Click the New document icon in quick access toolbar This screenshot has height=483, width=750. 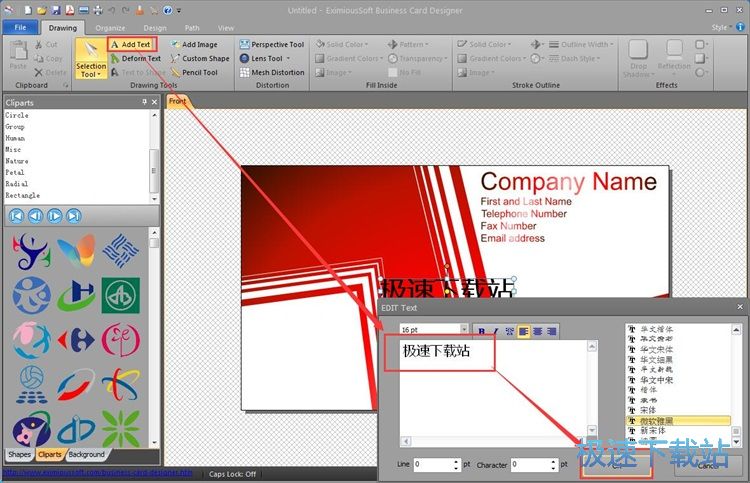pos(28,10)
